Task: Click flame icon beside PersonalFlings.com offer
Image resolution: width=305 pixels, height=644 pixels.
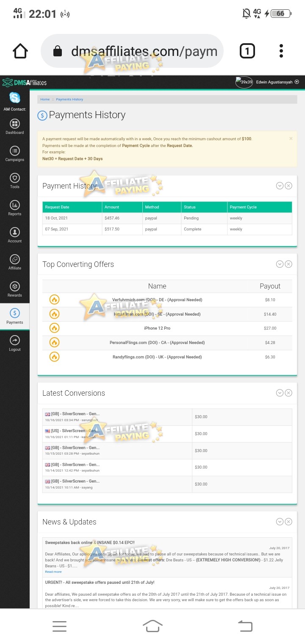Action: [54, 342]
